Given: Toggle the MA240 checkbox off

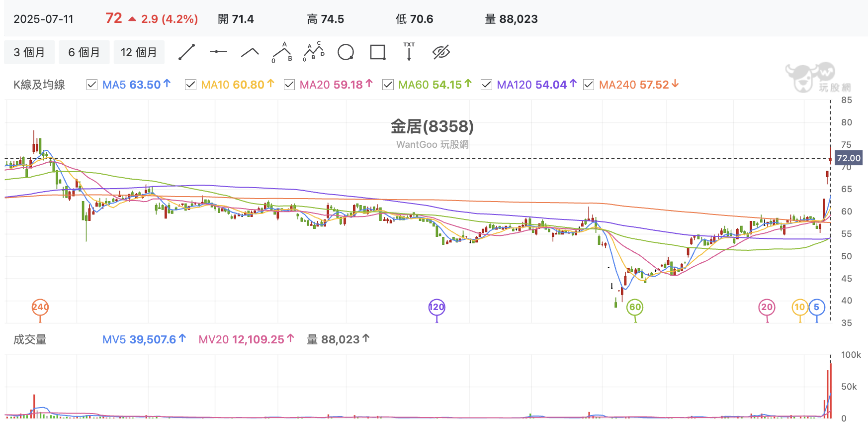Looking at the screenshot, I should tap(589, 85).
